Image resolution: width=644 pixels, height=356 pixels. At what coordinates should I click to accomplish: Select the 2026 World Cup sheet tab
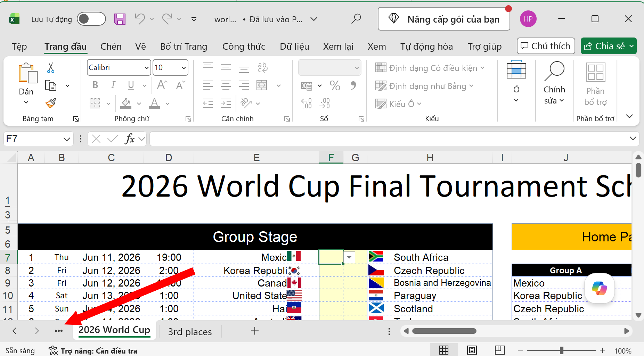pyautogui.click(x=114, y=330)
